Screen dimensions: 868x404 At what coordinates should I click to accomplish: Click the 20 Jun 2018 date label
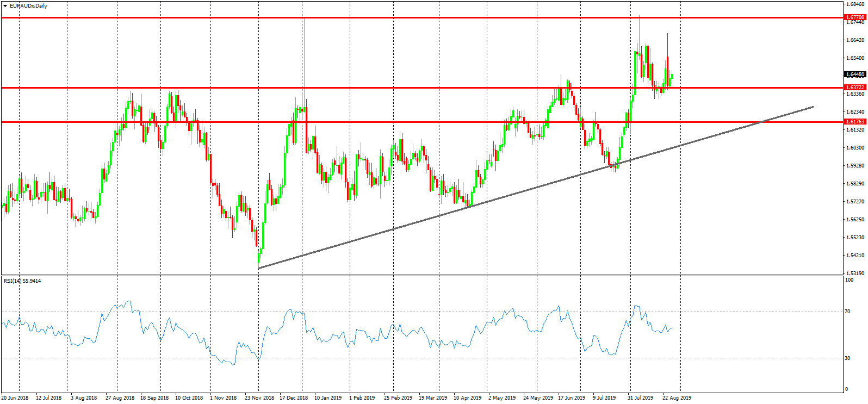pos(15,397)
